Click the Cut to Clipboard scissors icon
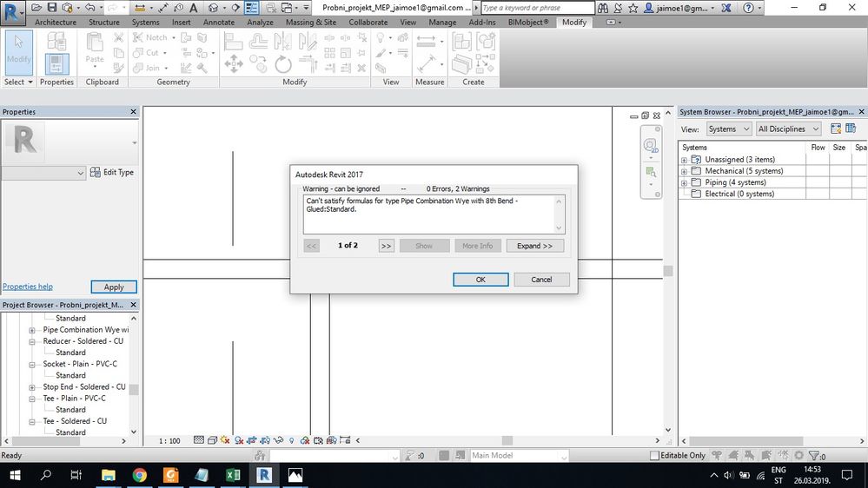The image size is (868, 488). 118,37
